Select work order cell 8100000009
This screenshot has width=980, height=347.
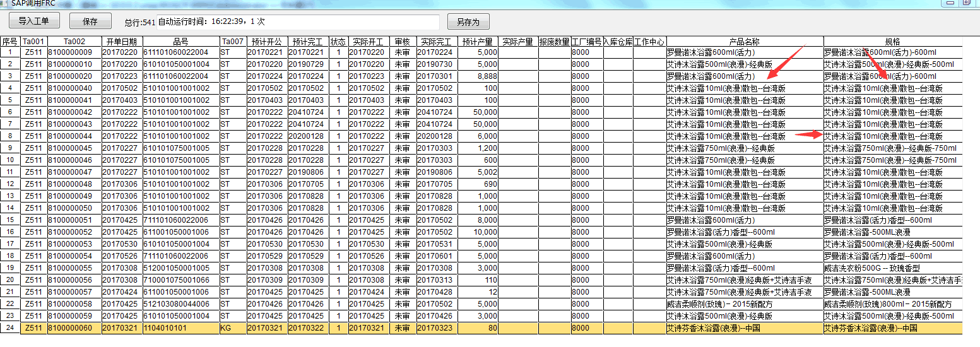click(x=74, y=52)
